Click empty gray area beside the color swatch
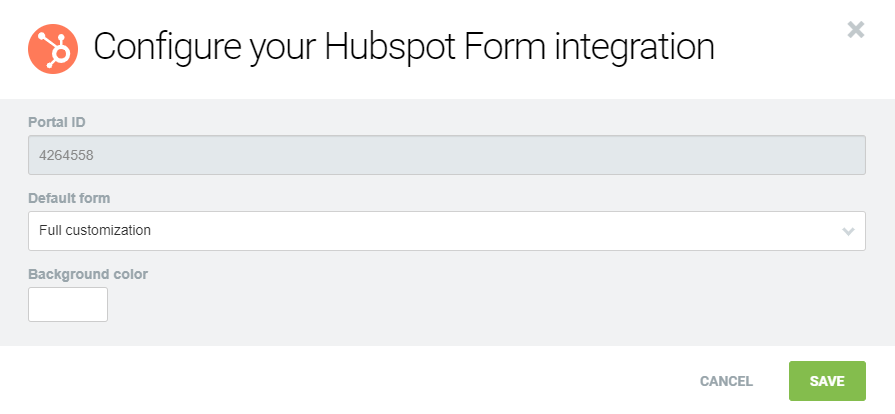 click(x=400, y=305)
